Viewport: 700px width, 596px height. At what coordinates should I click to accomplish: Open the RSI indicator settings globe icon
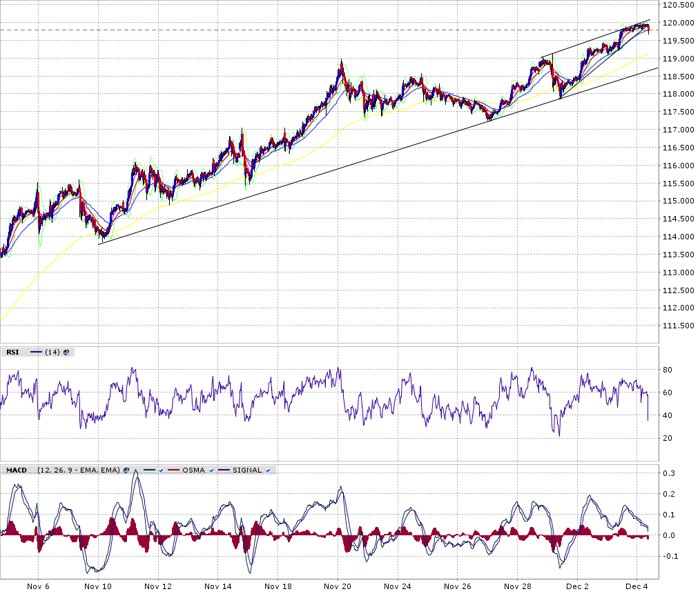[x=66, y=352]
